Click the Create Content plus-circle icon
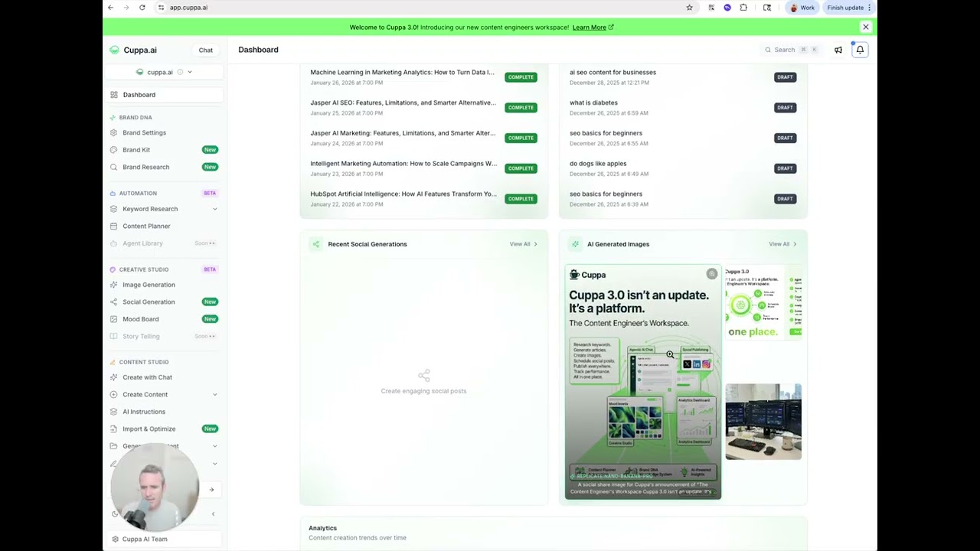Image resolution: width=980 pixels, height=551 pixels. click(x=114, y=394)
